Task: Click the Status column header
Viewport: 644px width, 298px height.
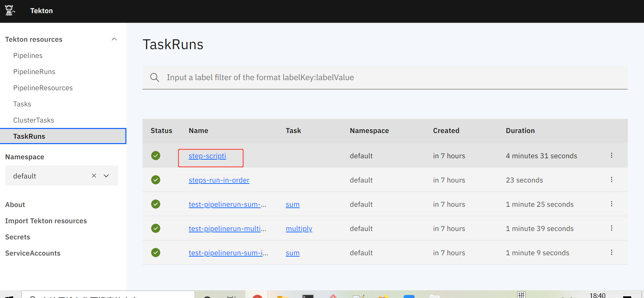Action: click(161, 131)
